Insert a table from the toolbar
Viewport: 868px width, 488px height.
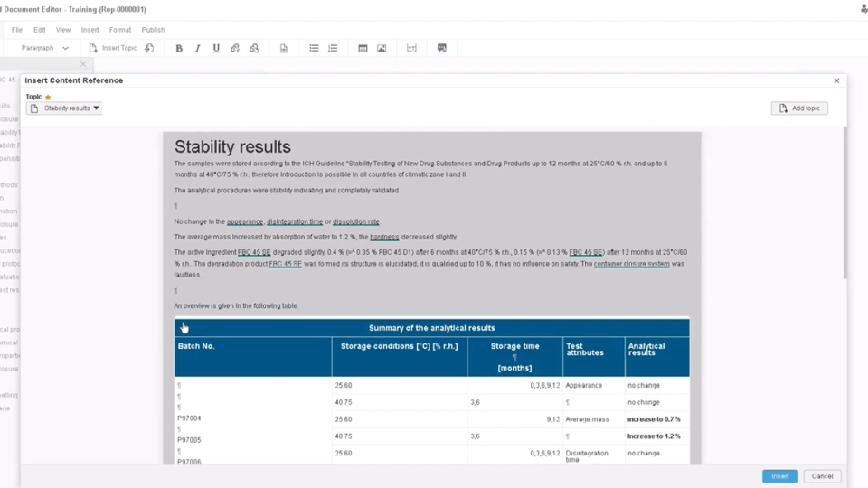(x=363, y=48)
